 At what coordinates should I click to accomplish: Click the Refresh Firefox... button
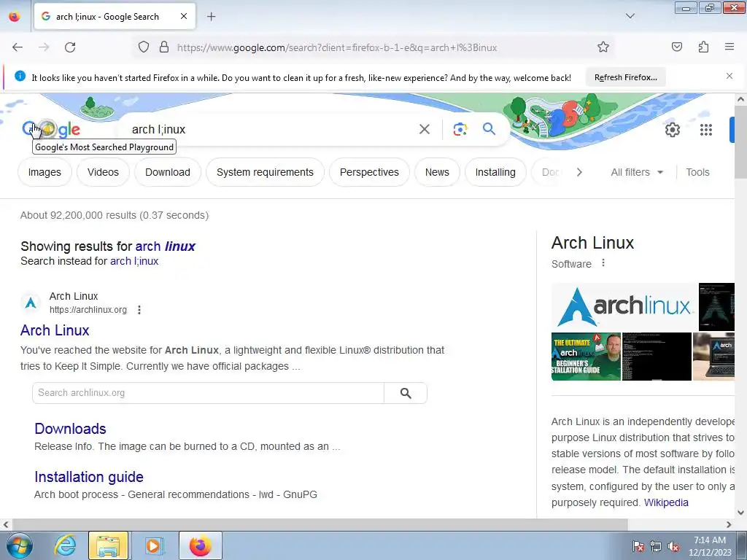click(625, 77)
